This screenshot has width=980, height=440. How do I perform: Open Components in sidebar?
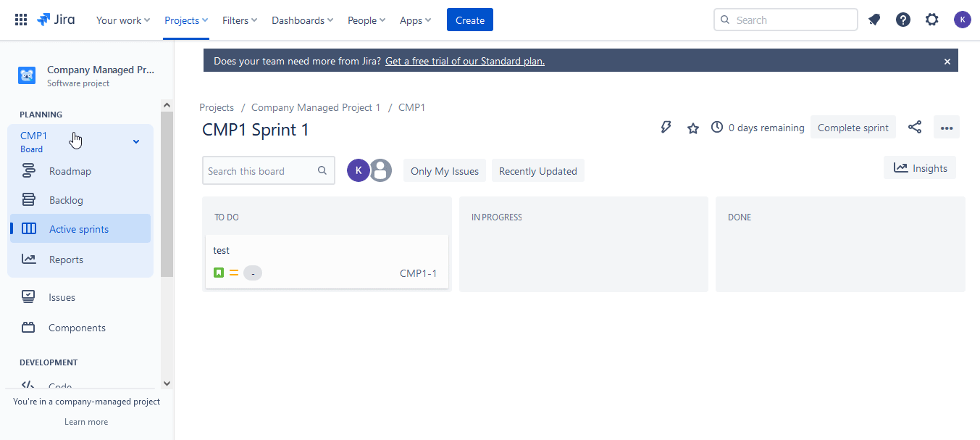(80, 328)
